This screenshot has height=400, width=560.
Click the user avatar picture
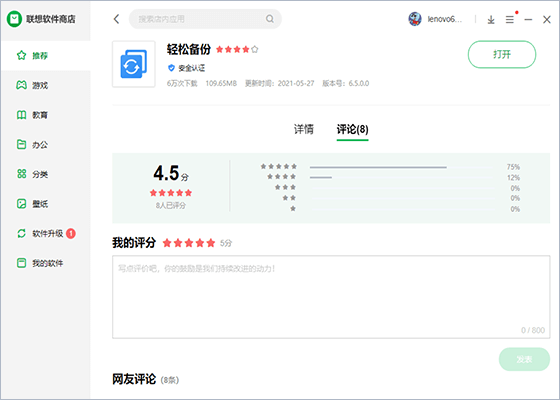[x=415, y=19]
